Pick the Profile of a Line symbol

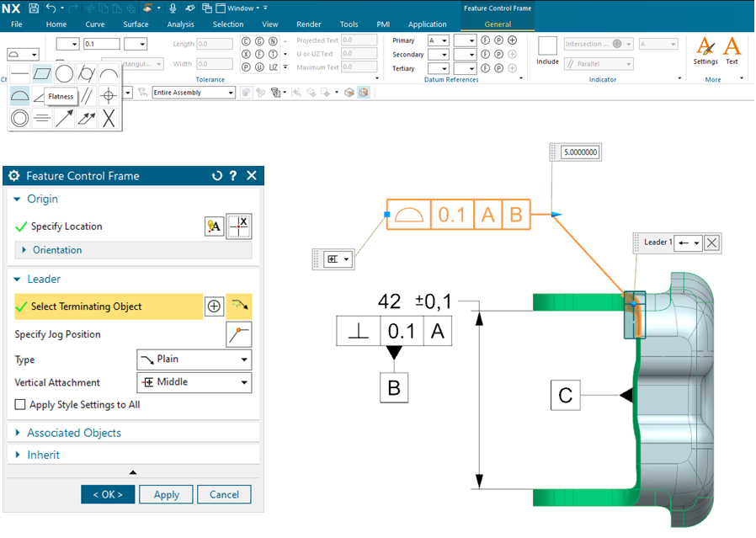109,74
